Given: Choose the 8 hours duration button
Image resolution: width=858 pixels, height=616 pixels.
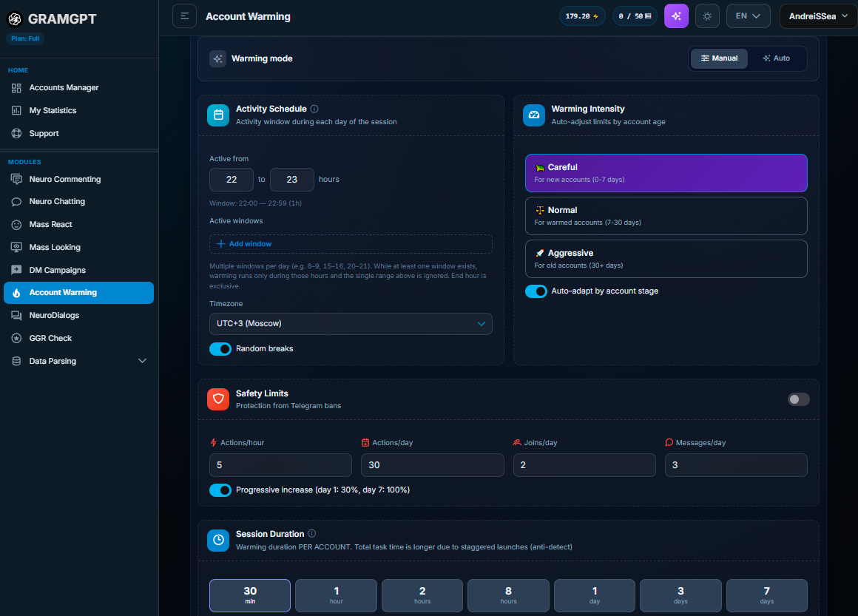Looking at the screenshot, I should [508, 595].
